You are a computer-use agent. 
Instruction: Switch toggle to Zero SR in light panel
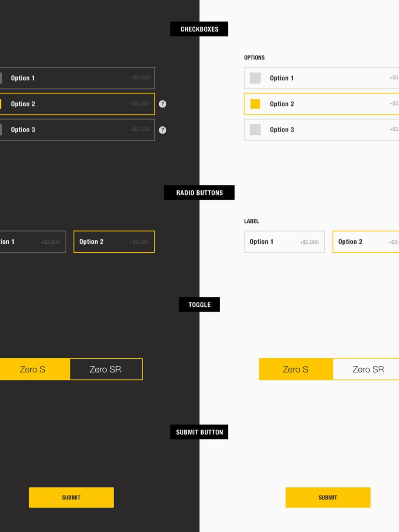point(366,369)
